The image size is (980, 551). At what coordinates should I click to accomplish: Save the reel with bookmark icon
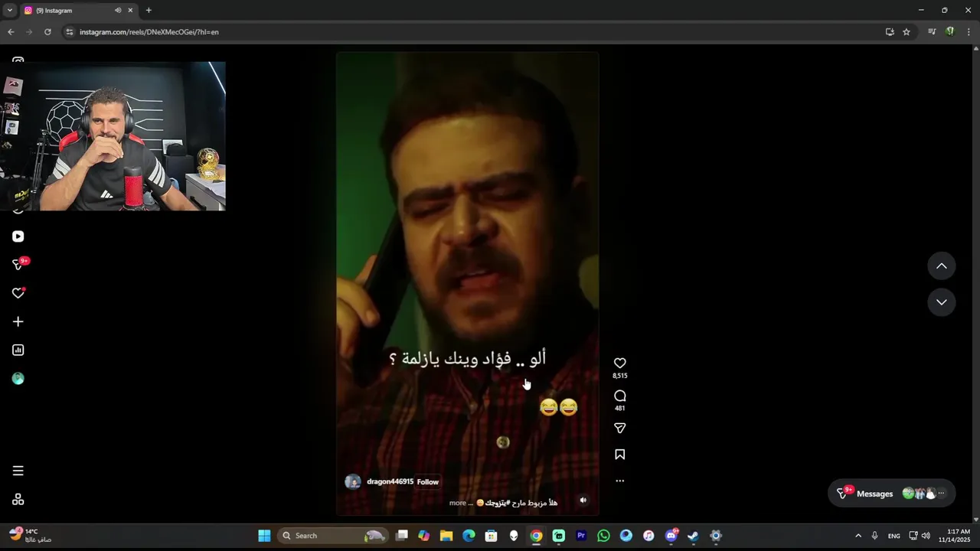[x=620, y=455]
